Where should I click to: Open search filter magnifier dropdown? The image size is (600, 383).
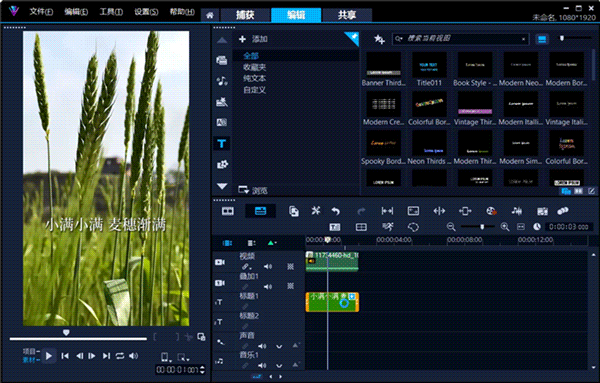coord(399,39)
